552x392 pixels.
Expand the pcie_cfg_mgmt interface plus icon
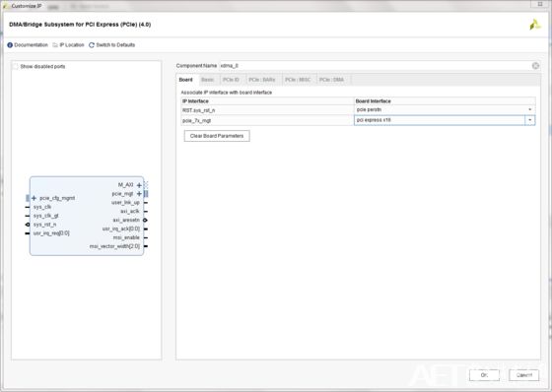pyautogui.click(x=34, y=198)
